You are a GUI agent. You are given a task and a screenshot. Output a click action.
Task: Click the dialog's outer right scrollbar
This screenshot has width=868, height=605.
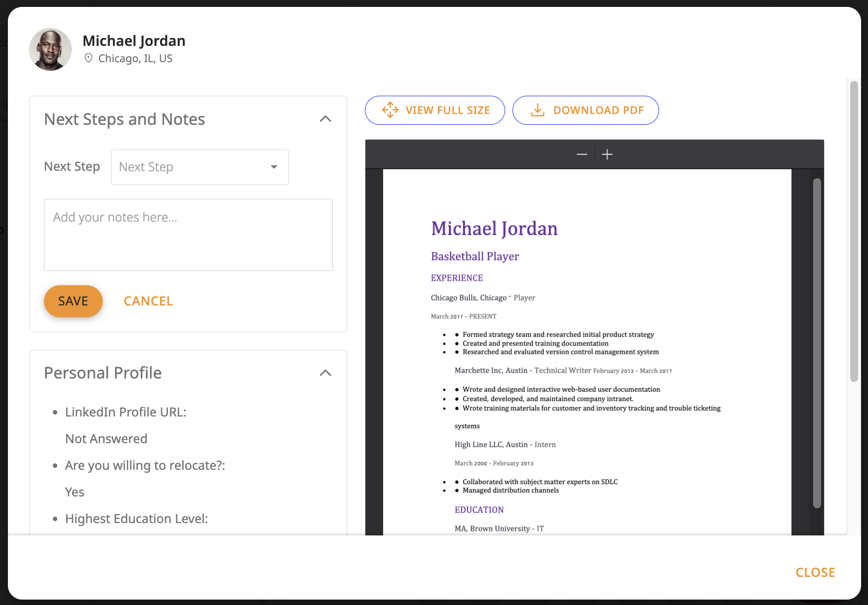[x=854, y=231]
